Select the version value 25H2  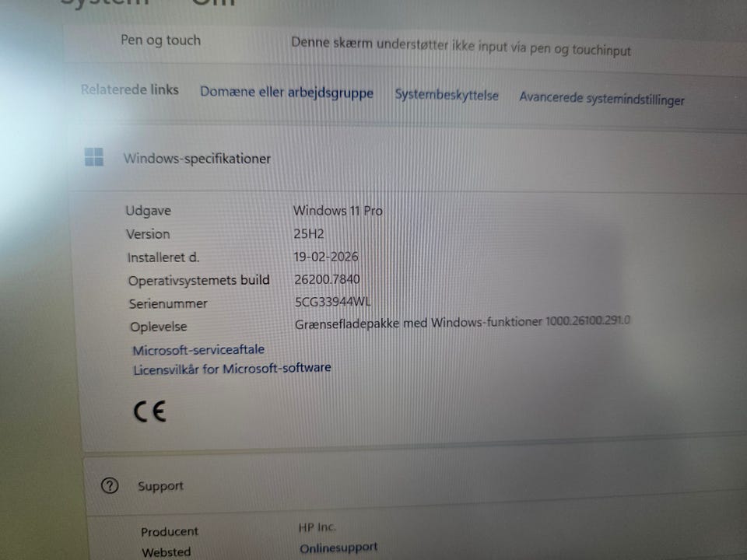tap(309, 234)
